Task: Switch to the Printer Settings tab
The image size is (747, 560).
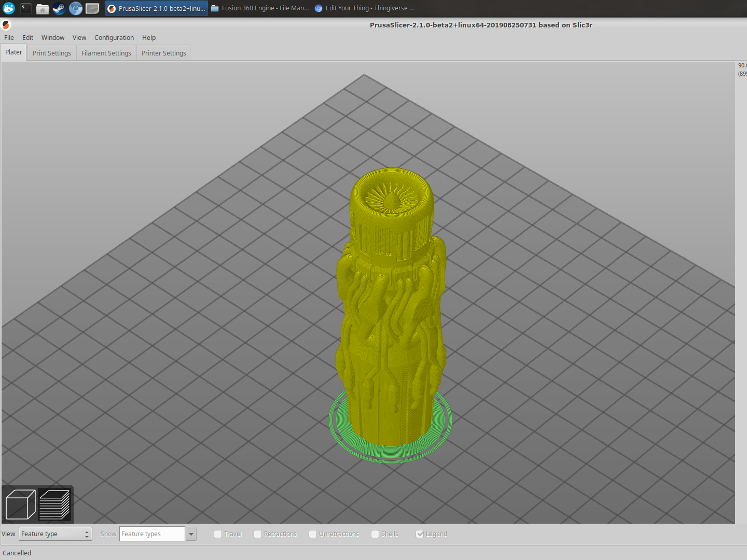Action: [163, 52]
